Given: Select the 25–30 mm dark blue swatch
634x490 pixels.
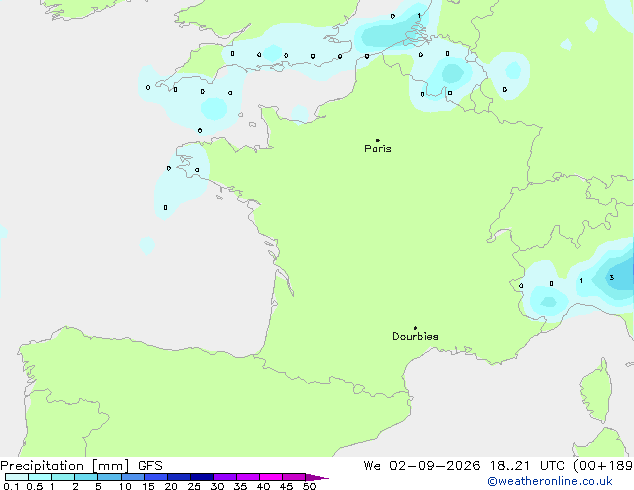Looking at the screenshot, I should [x=202, y=477].
